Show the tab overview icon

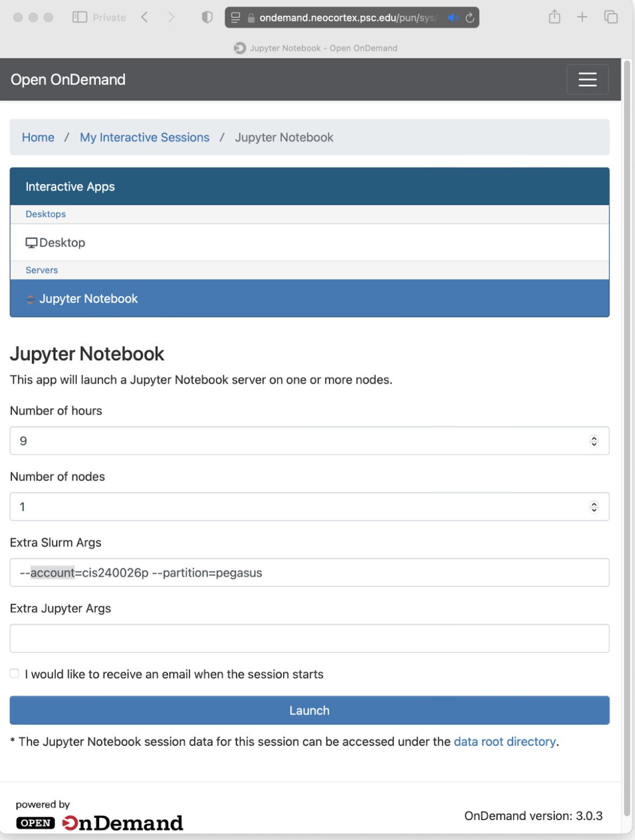611,17
